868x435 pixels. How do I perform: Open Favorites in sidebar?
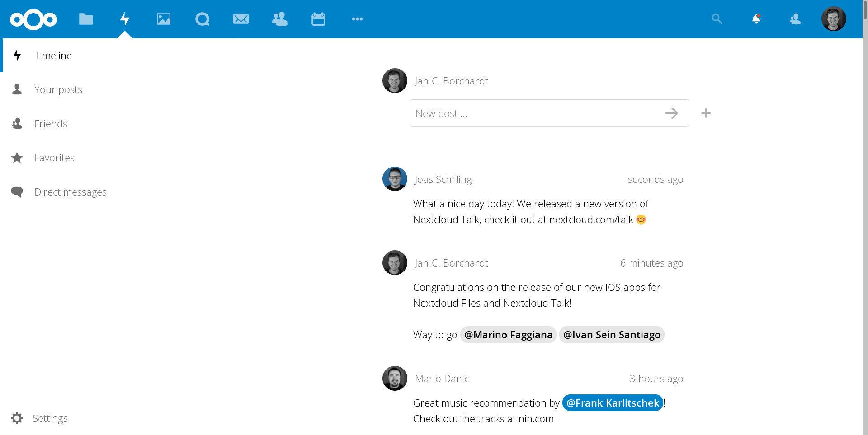pos(54,158)
